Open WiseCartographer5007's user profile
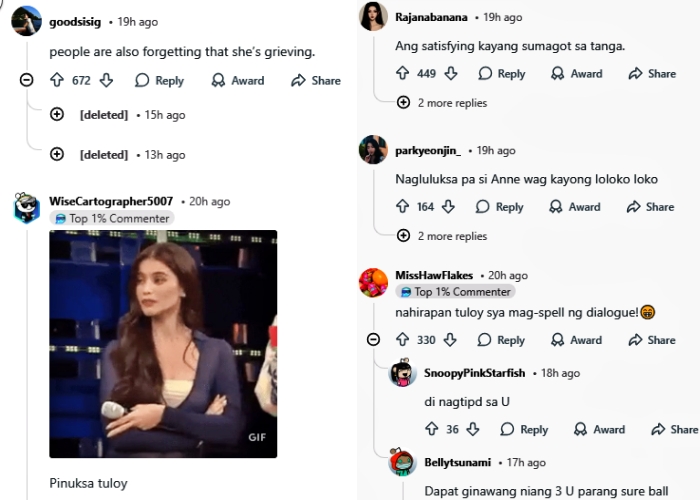This screenshot has height=500, width=700. coord(110,201)
